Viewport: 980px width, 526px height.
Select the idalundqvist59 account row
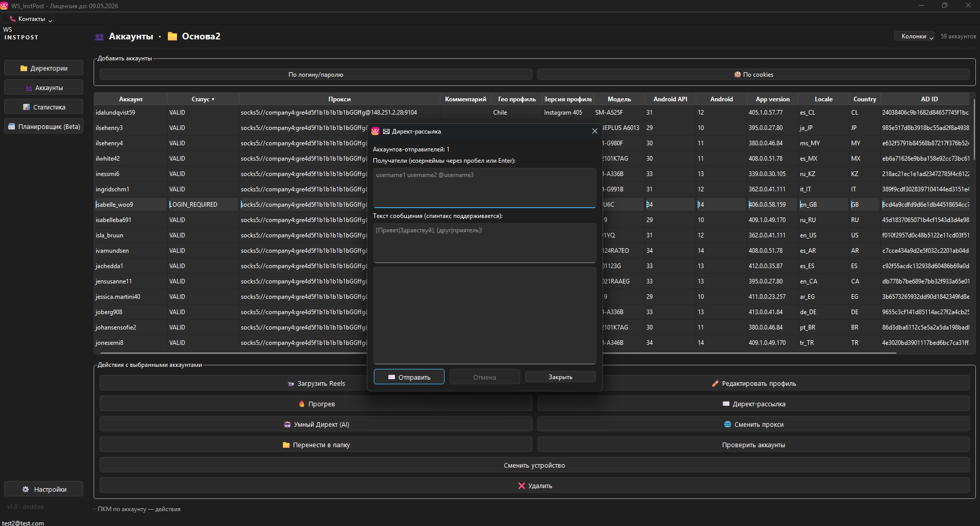point(116,113)
